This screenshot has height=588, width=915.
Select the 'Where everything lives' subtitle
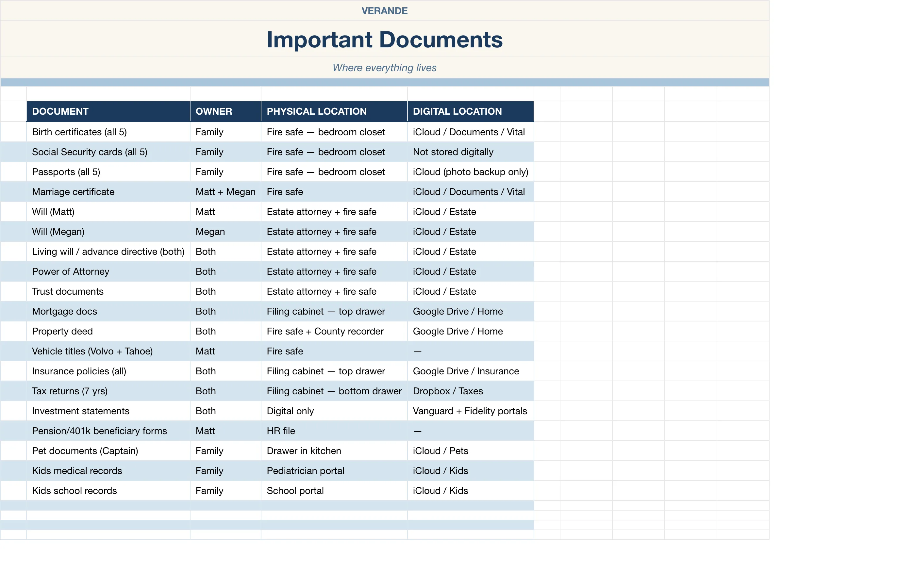[x=385, y=68]
